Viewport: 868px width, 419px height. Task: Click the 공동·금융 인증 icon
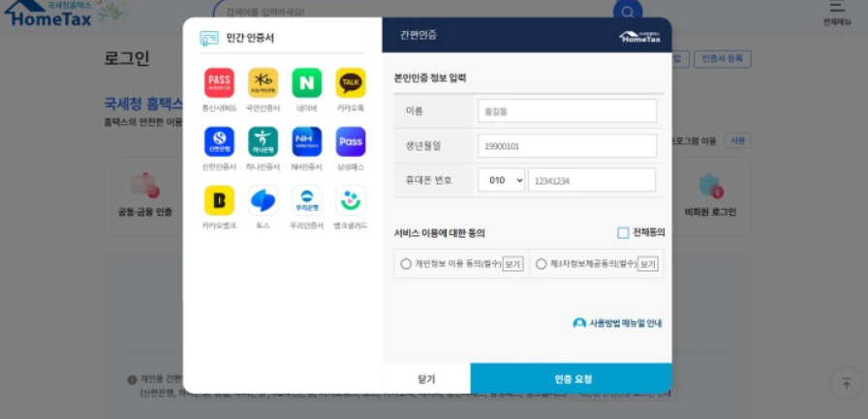coord(145,186)
